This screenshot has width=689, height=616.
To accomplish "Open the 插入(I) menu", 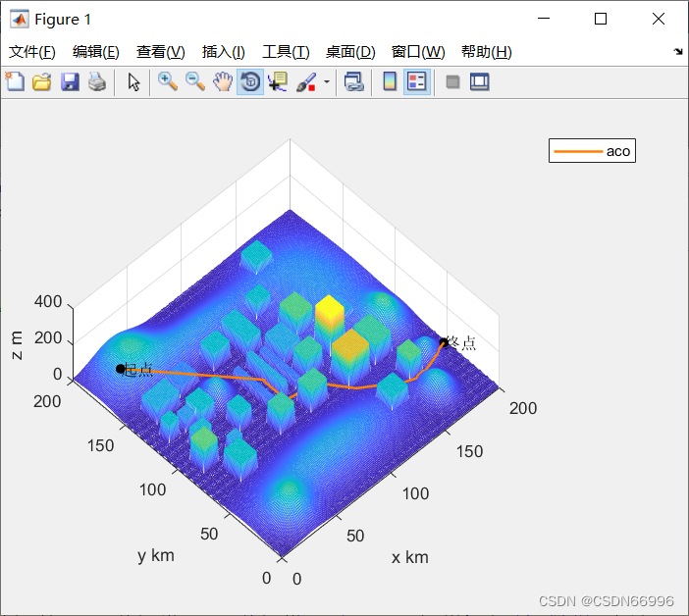I will pyautogui.click(x=223, y=52).
